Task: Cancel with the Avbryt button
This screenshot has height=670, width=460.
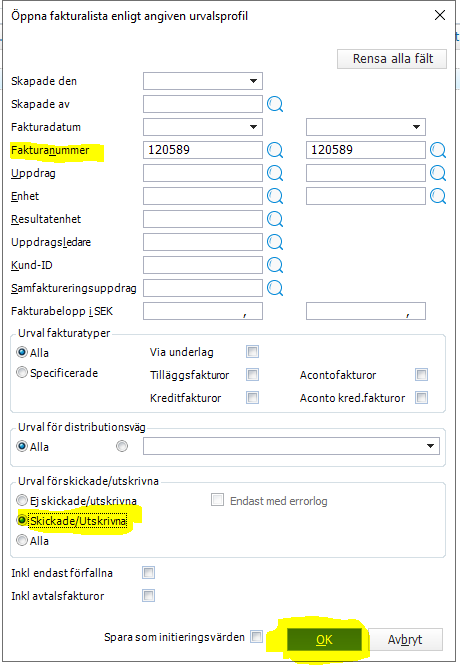Action: point(405,640)
